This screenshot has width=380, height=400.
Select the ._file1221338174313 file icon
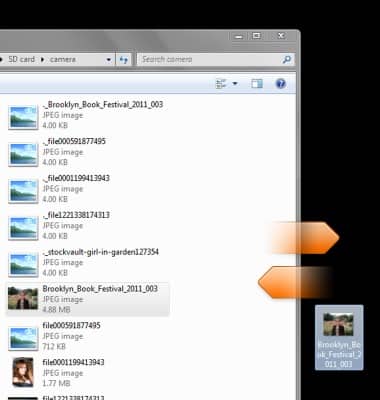click(23, 227)
